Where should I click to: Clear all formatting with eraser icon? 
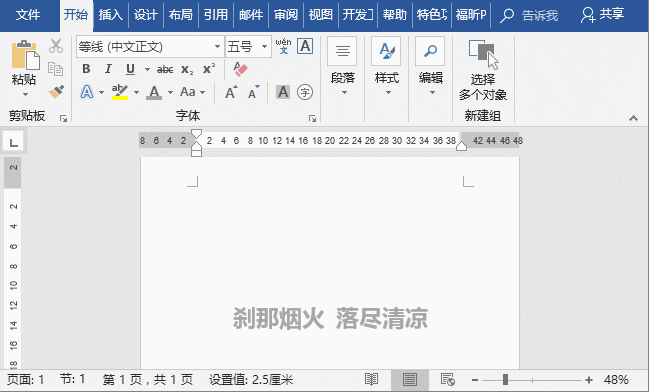[240, 69]
